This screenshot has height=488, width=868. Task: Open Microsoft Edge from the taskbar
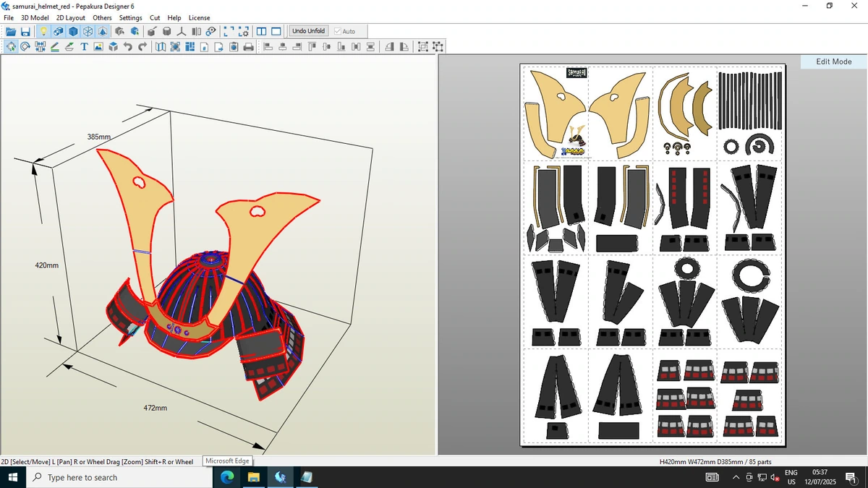tap(227, 477)
